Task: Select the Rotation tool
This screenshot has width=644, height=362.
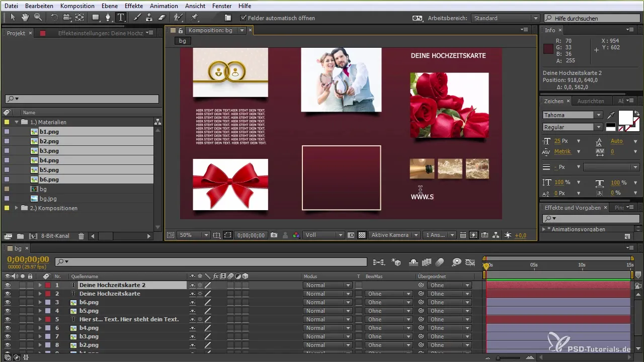Action: click(55, 18)
